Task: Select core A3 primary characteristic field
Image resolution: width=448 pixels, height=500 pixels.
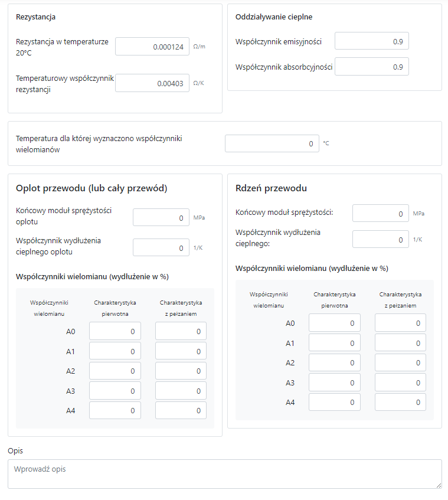Action: click(x=334, y=383)
